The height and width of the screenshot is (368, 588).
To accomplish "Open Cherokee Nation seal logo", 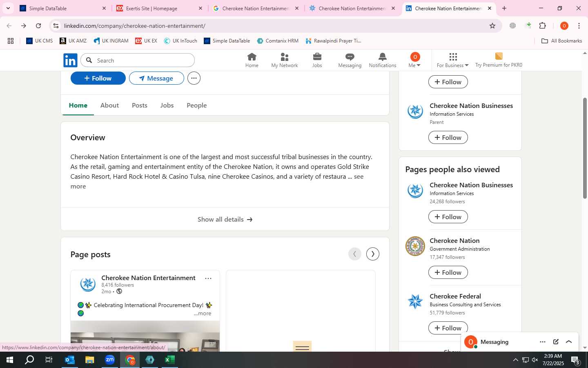I will click(415, 246).
